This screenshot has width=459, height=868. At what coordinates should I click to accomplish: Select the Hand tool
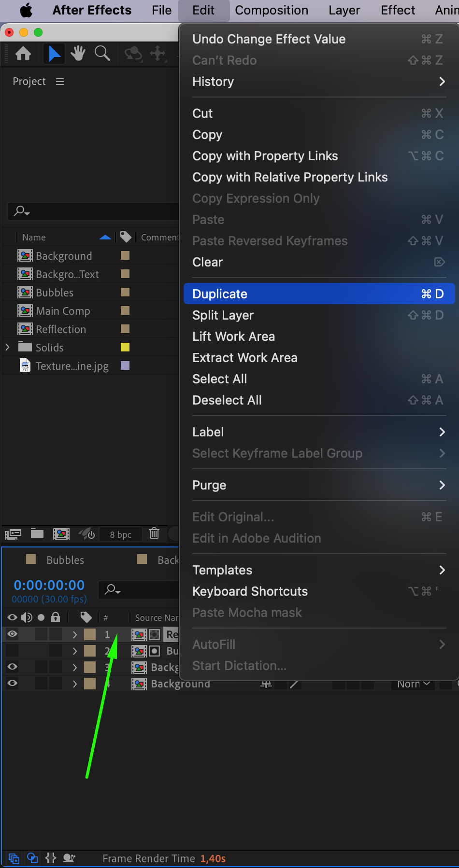coord(78,53)
